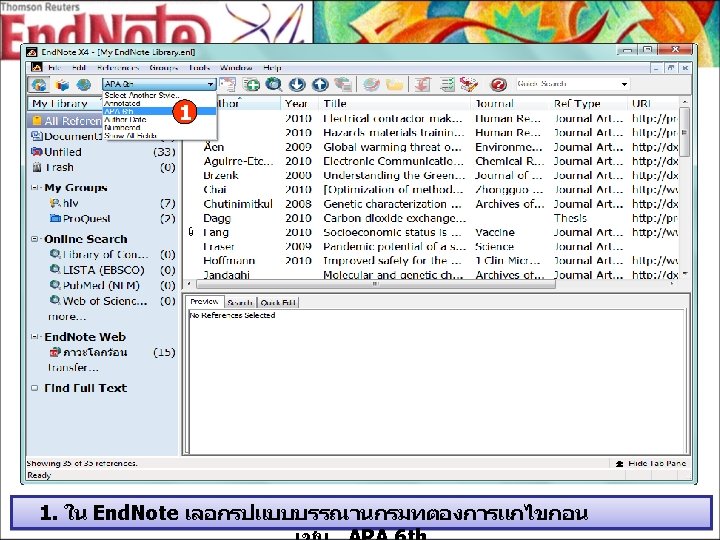Select the Chutinimitkul 2008 reference row
The height and width of the screenshot is (540, 720).
(x=431, y=204)
